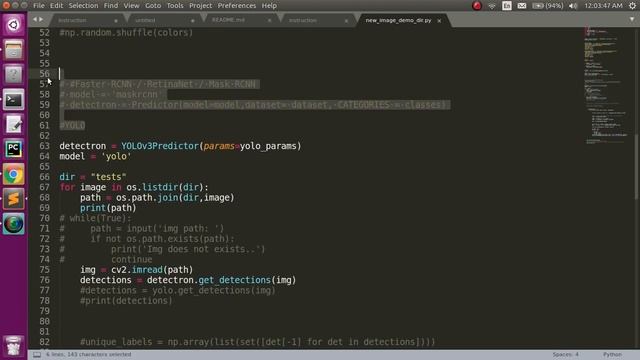Open the Find menu
640x360 pixels.
[111, 6]
